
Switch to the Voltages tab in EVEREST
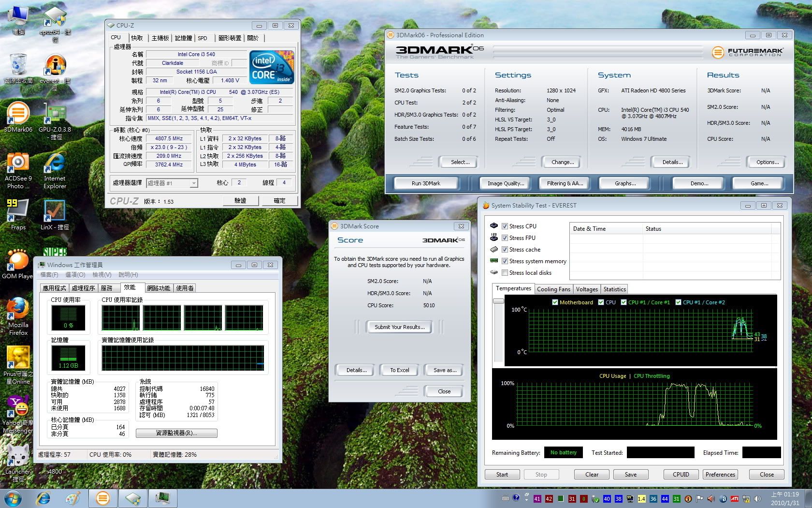587,289
